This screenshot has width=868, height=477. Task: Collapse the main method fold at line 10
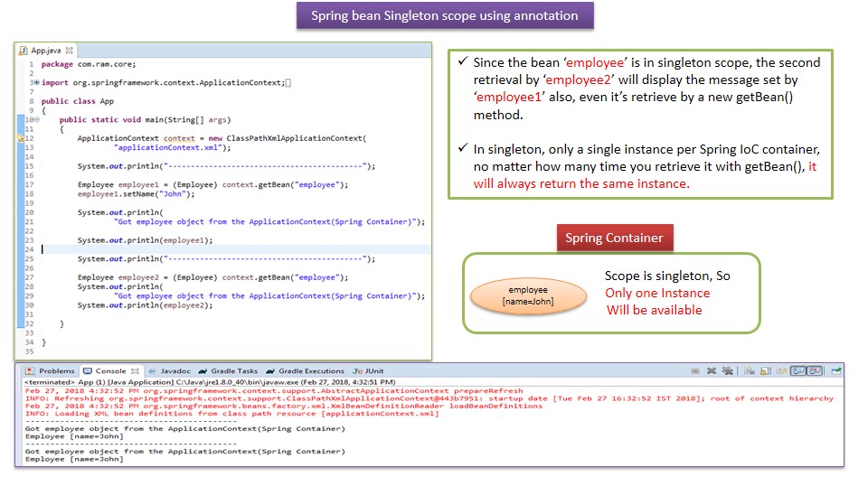37,119
